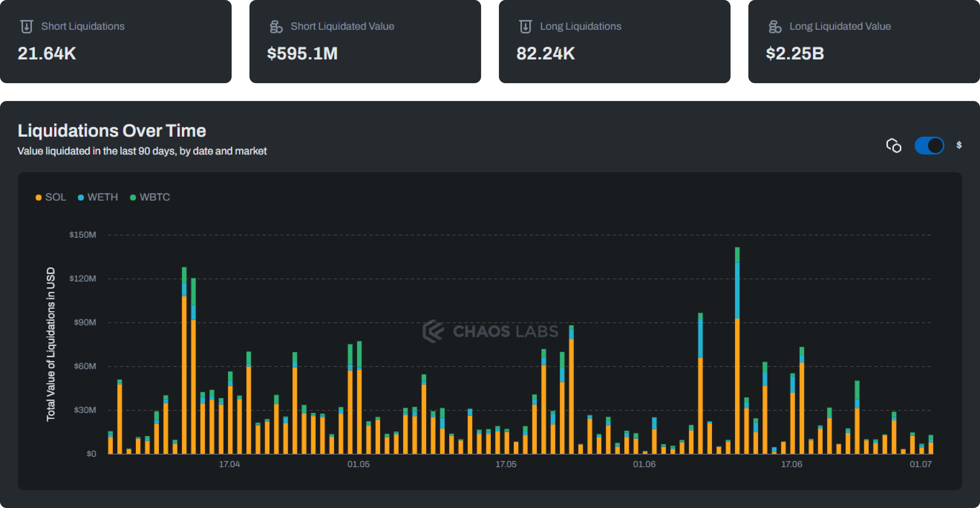The image size is (980, 508).
Task: Click the 01.05 date axis label
Action: coord(358,464)
